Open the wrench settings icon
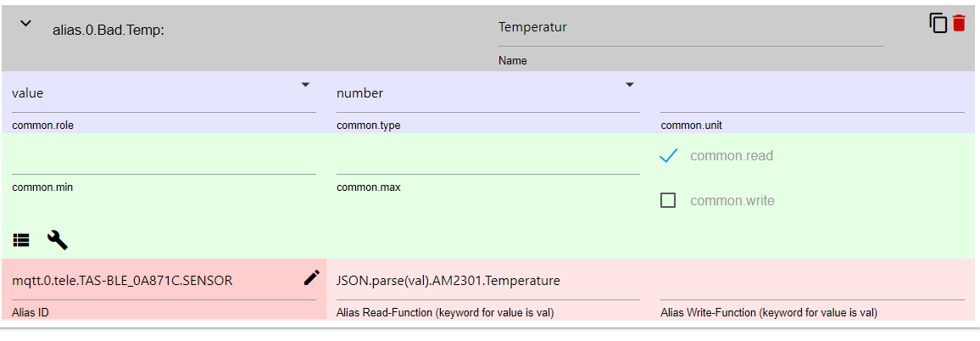The height and width of the screenshot is (341, 980). pos(58,240)
